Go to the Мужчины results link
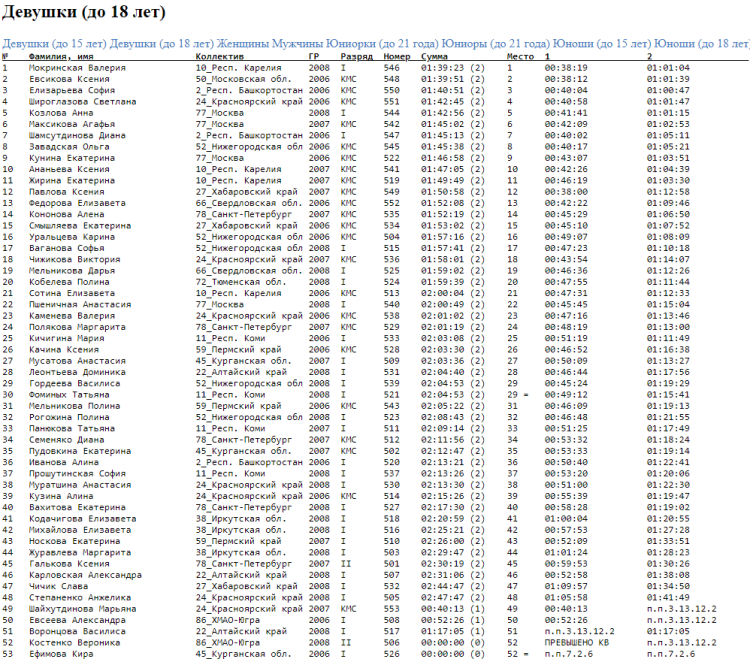Screen dimensions: 750x662 pos(315,44)
